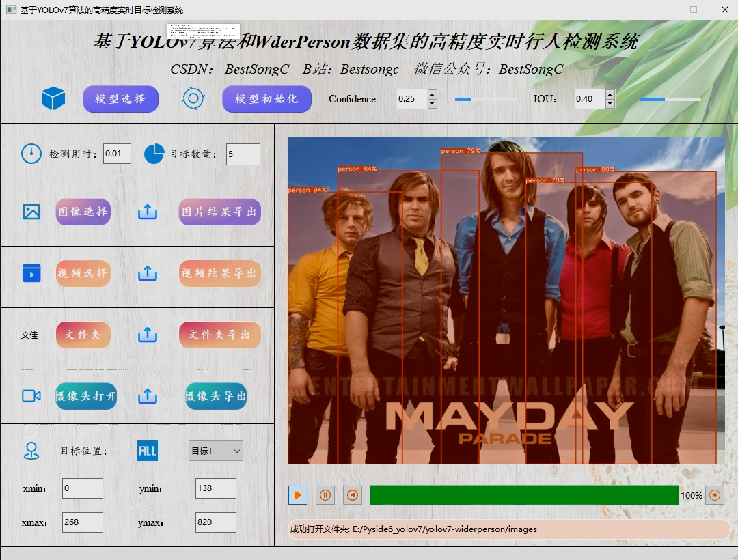
Task: Click the xmin field showing 0
Action: tap(83, 488)
